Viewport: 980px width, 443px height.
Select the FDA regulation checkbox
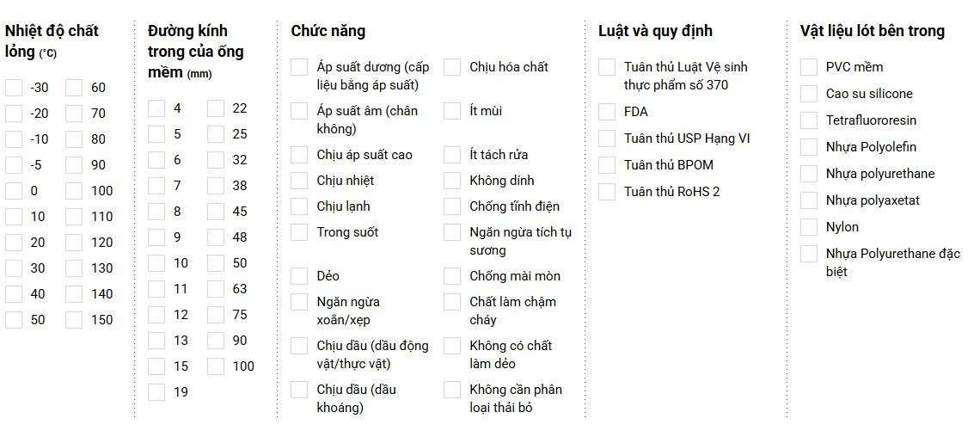click(x=607, y=112)
